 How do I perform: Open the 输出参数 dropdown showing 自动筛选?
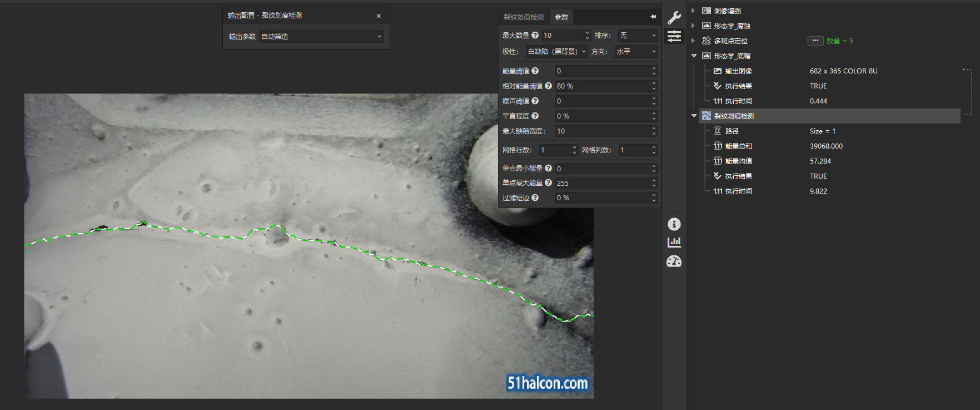click(x=321, y=37)
